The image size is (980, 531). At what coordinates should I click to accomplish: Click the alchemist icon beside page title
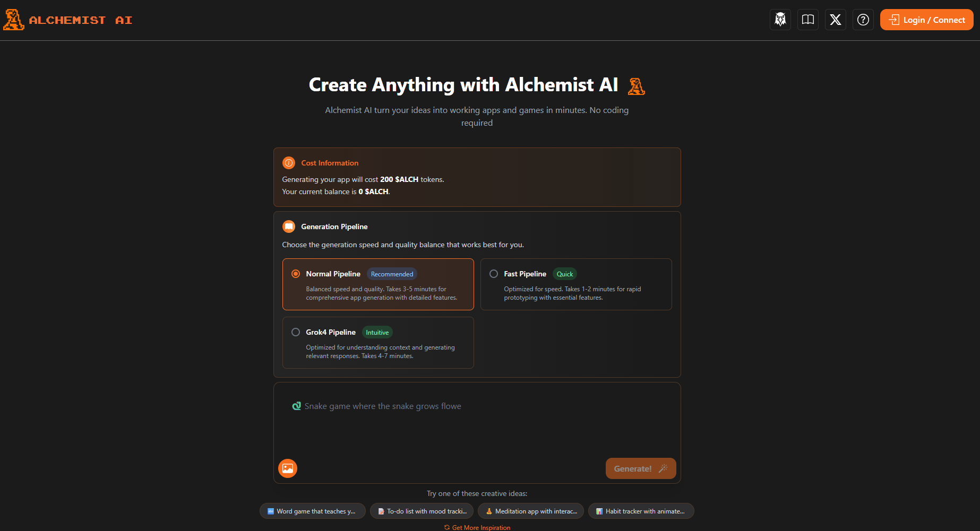coord(636,86)
